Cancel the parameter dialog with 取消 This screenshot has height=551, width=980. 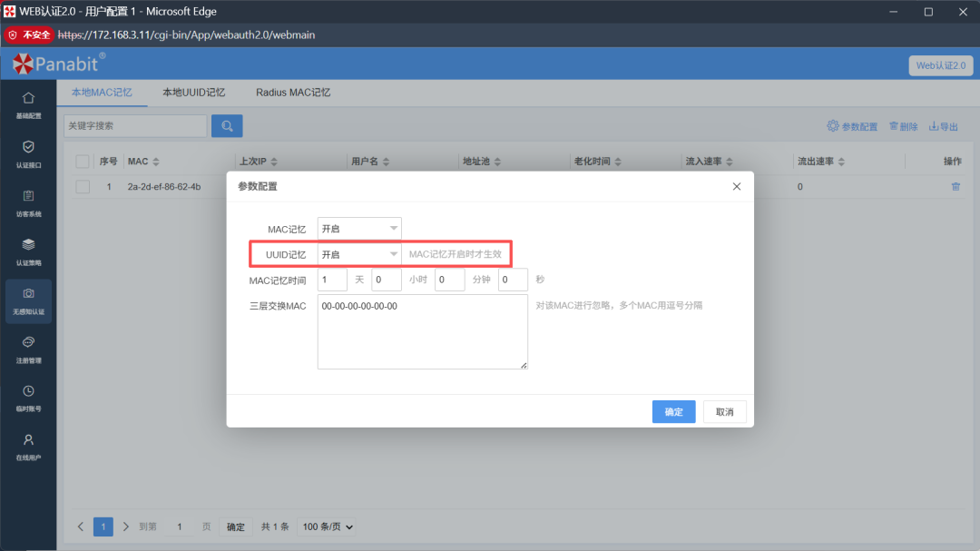point(724,411)
